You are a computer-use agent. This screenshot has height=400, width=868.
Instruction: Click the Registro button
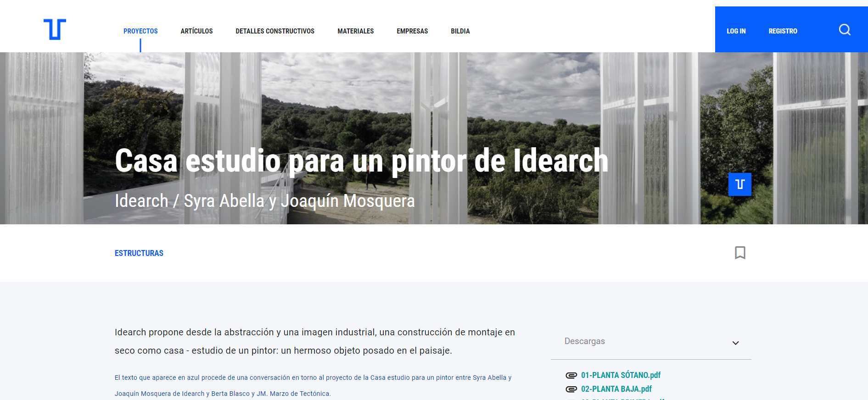coord(783,31)
